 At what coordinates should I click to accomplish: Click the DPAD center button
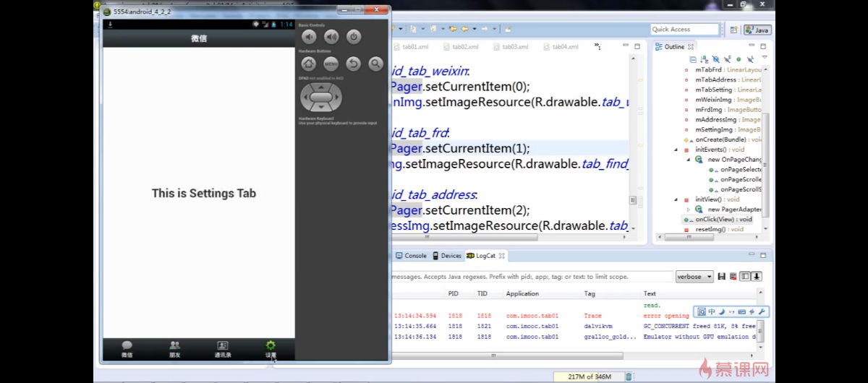[x=321, y=97]
